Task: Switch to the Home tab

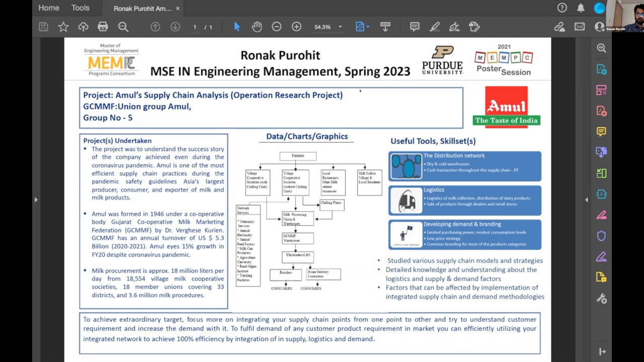Action: point(48,8)
